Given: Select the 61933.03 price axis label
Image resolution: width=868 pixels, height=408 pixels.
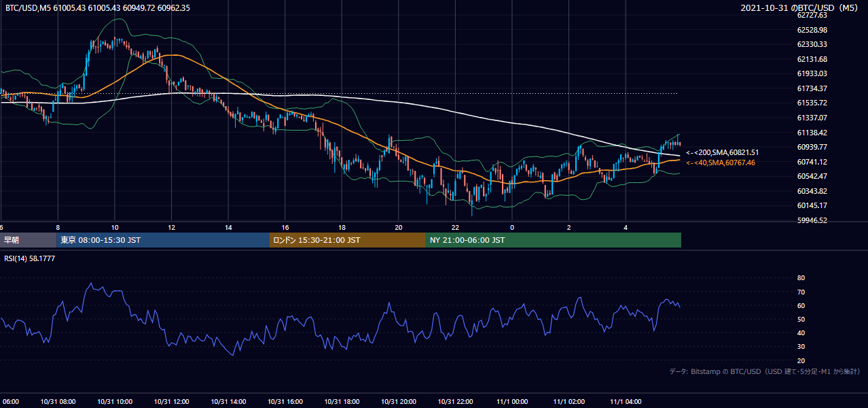Looking at the screenshot, I should pos(812,73).
